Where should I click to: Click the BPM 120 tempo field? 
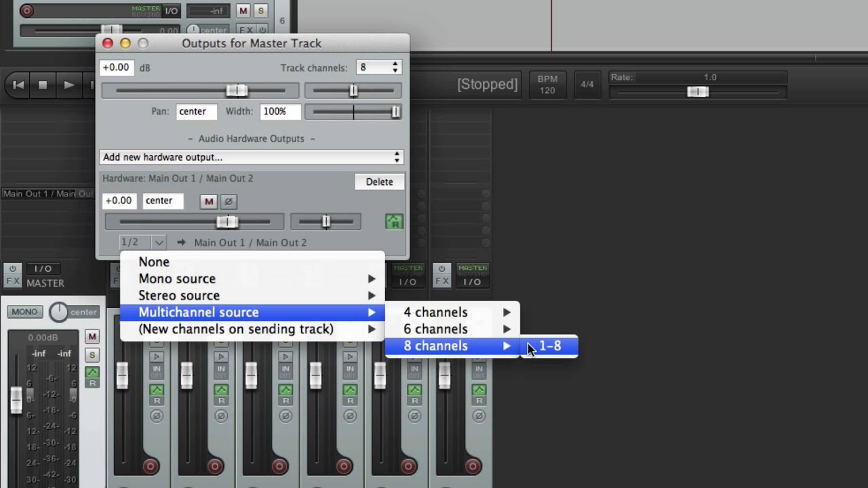(547, 85)
